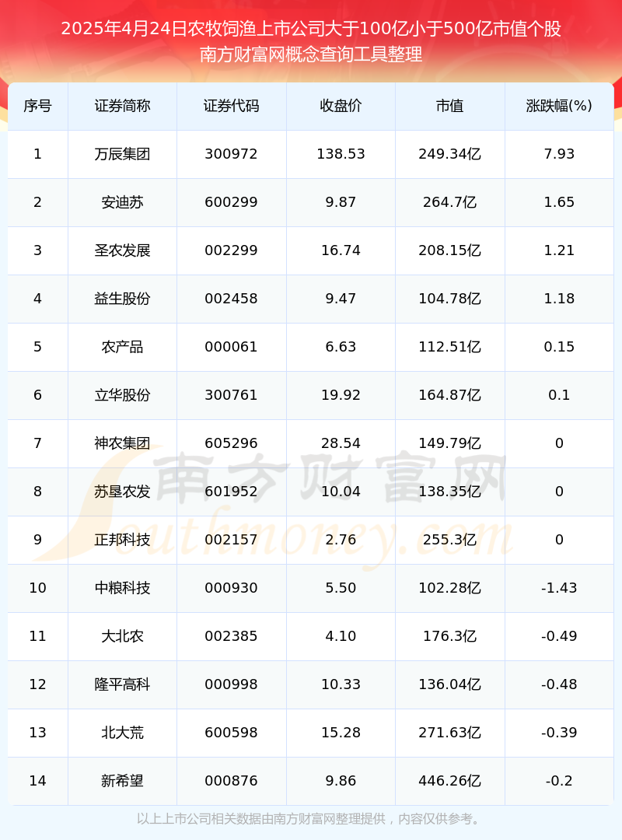Click market value 446.26亿

450,781
